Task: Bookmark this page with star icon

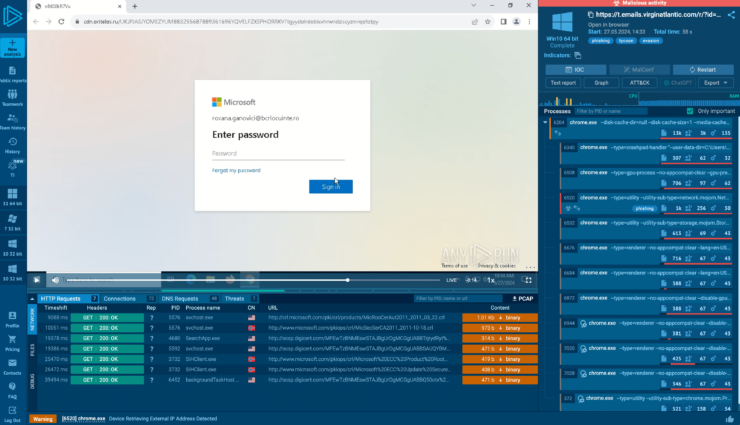Action: [x=488, y=22]
